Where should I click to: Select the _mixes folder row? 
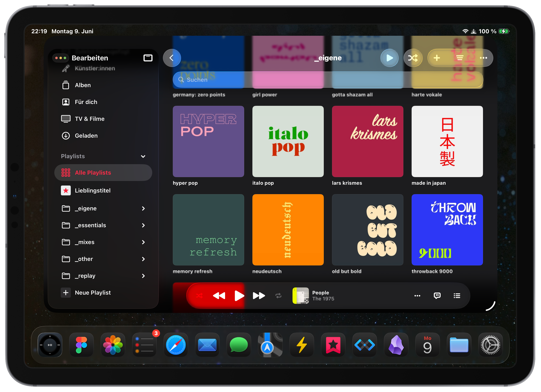pos(103,242)
